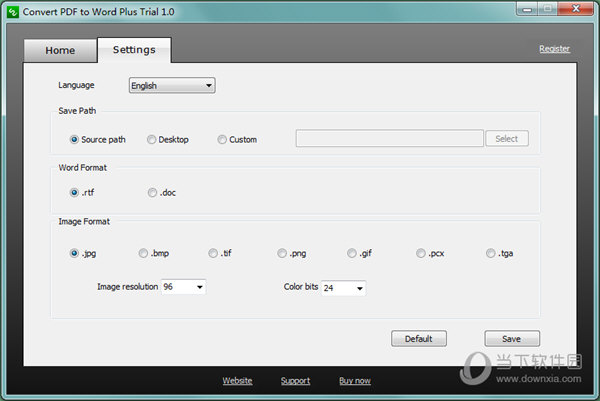Open the Language dropdown showing English
The width and height of the screenshot is (600, 401).
[172, 85]
